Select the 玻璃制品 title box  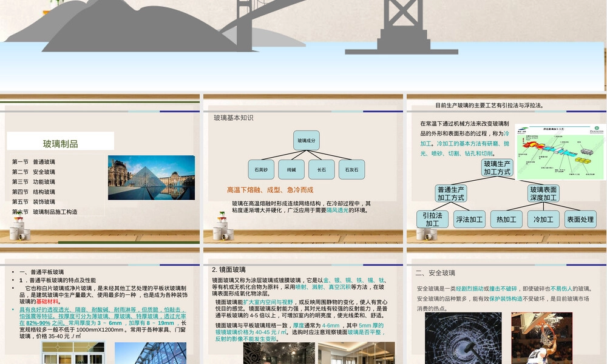pyautogui.click(x=60, y=141)
